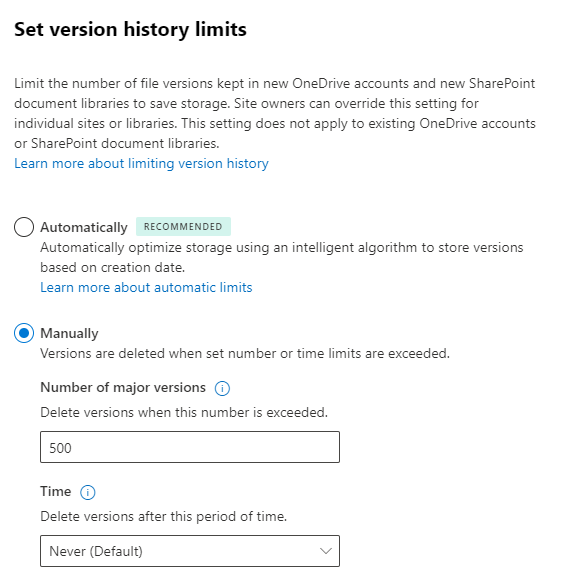The height and width of the screenshot is (582, 562).
Task: Click the RECOMMENDED badge
Action: coord(183,226)
